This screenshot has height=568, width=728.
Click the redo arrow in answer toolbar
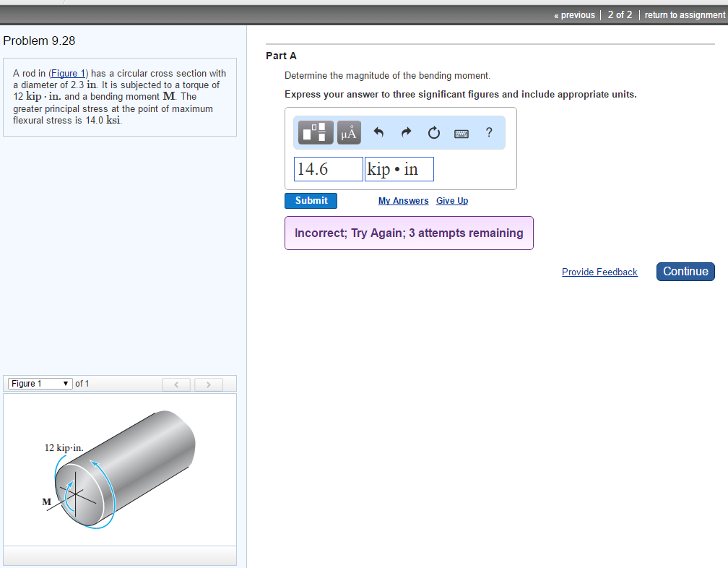pyautogui.click(x=406, y=133)
